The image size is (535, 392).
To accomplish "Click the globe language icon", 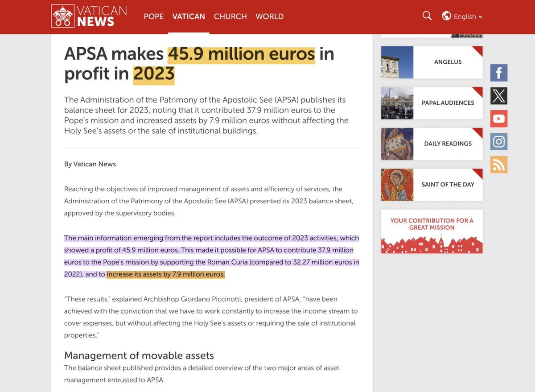I will 446,16.
